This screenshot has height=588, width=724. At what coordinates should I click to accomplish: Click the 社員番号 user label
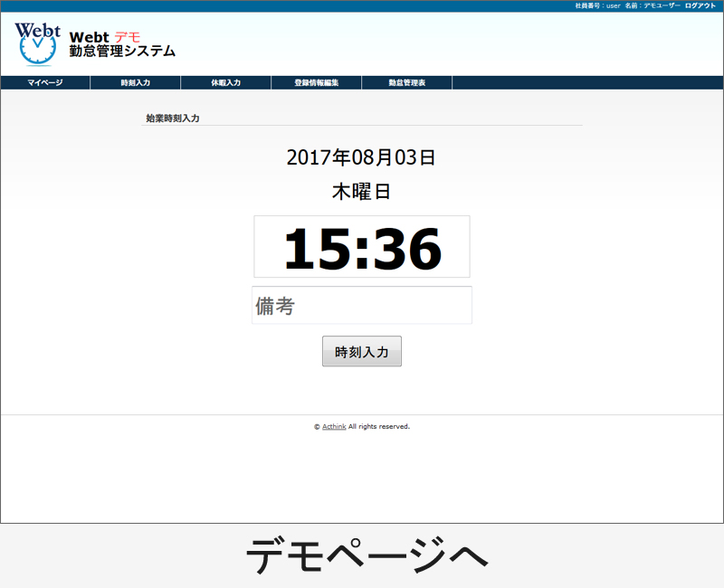click(x=596, y=5)
